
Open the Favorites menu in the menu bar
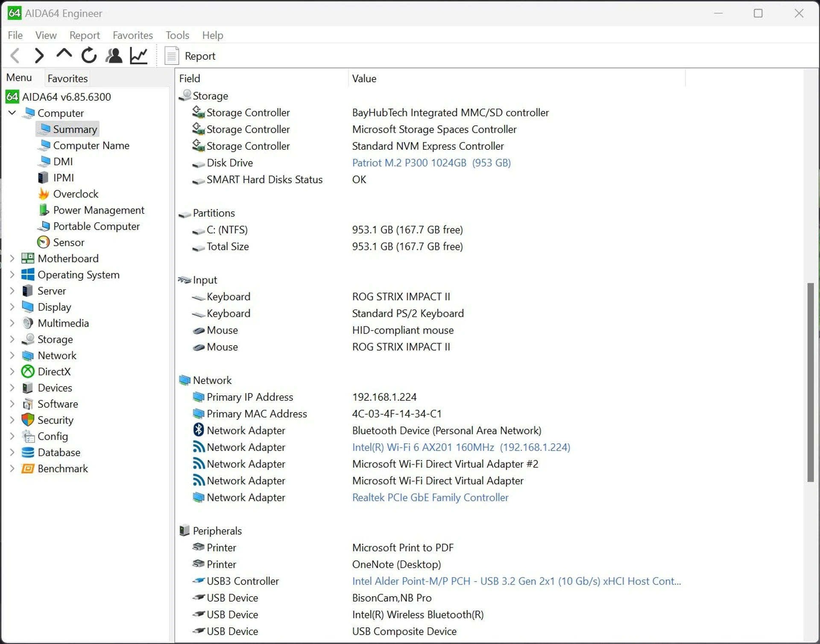point(132,35)
